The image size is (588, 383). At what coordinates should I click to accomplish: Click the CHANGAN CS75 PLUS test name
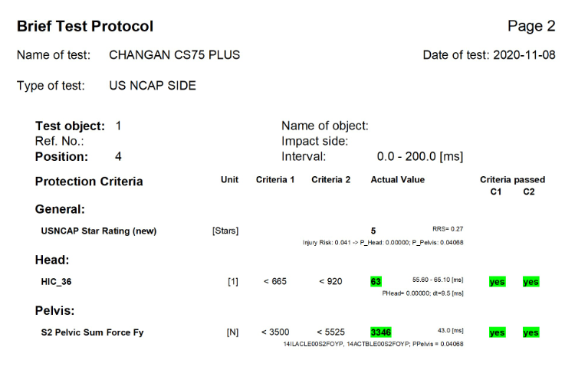click(x=174, y=55)
